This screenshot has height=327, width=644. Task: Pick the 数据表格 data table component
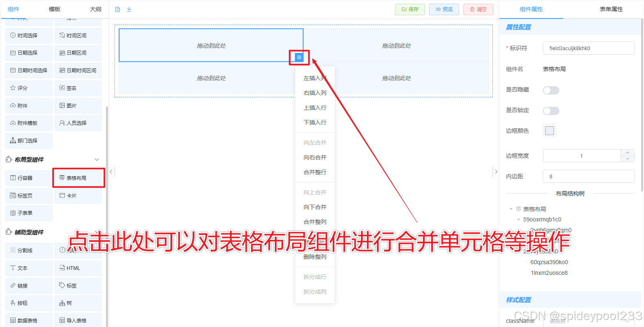coord(29,320)
